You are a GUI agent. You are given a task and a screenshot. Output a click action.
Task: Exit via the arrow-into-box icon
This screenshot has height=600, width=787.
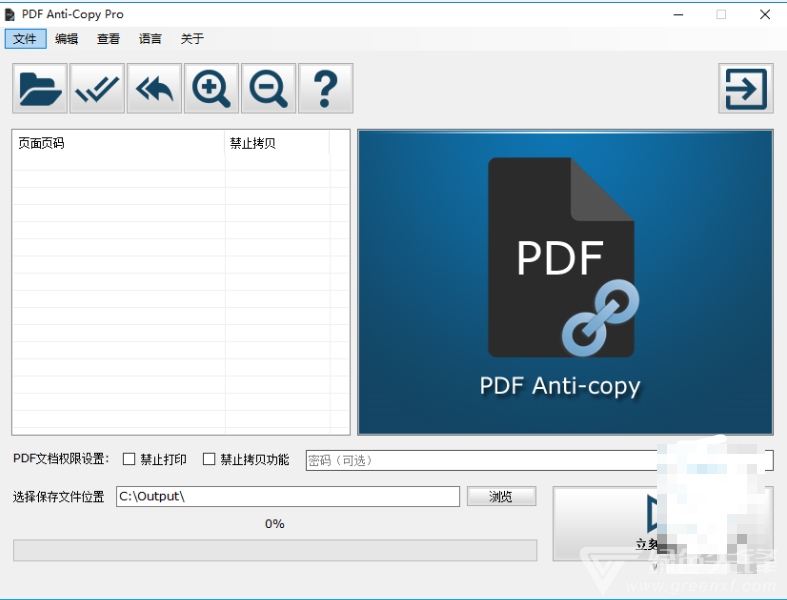coord(746,88)
